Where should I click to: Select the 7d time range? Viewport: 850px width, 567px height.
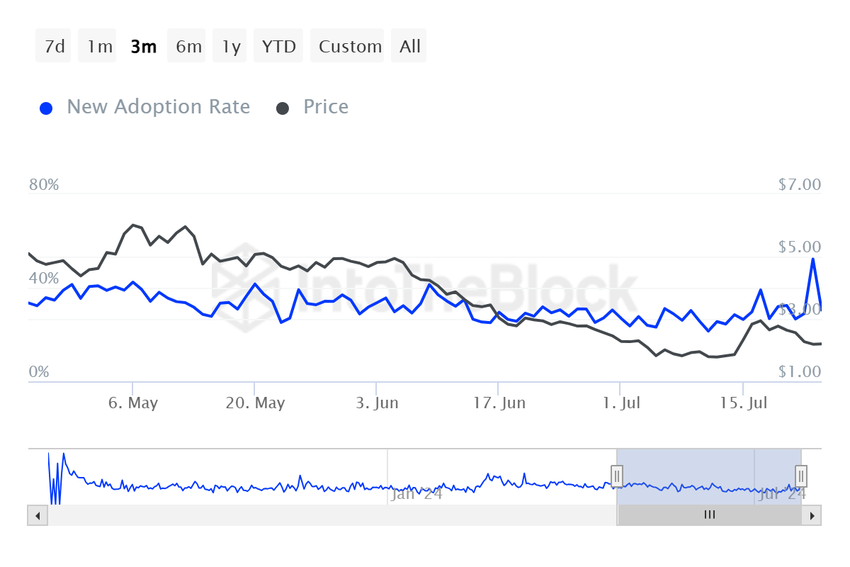54,46
